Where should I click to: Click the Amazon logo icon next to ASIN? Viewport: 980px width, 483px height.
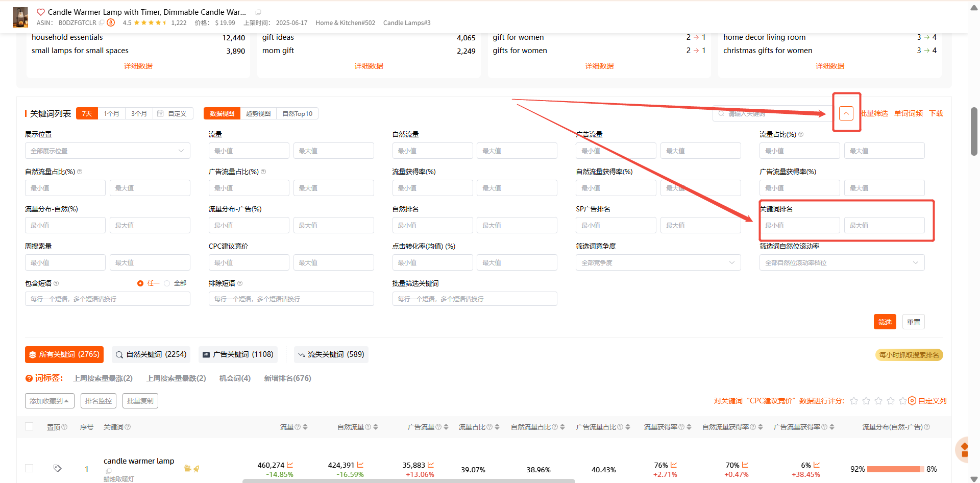tap(111, 23)
